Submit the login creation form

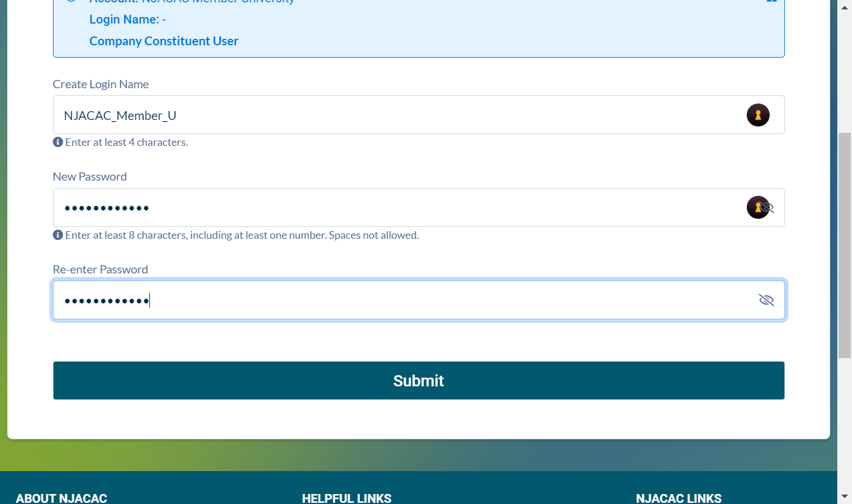pos(419,380)
